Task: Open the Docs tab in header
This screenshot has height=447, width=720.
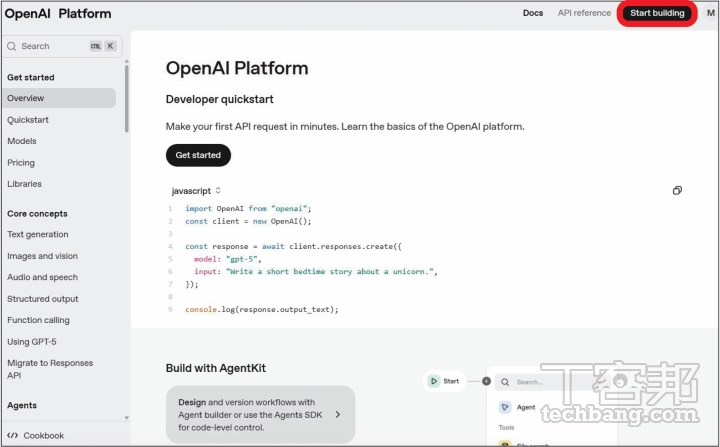Action: tap(533, 13)
